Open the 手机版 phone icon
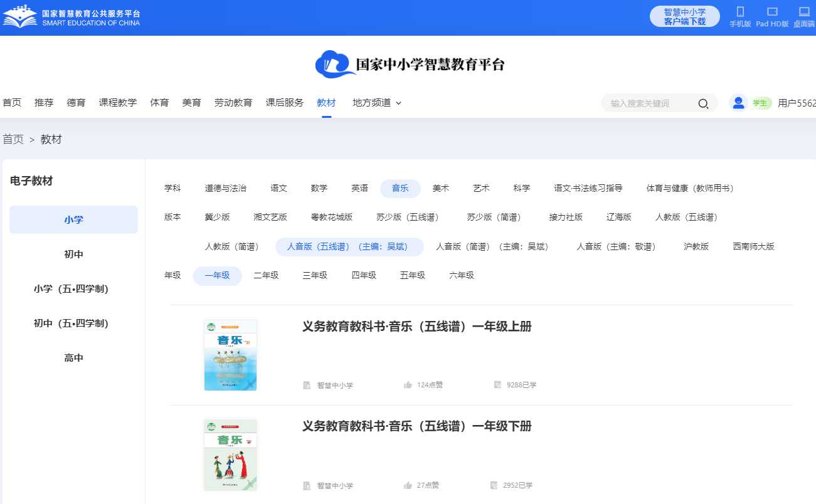The height and width of the screenshot is (504, 816). tap(740, 12)
